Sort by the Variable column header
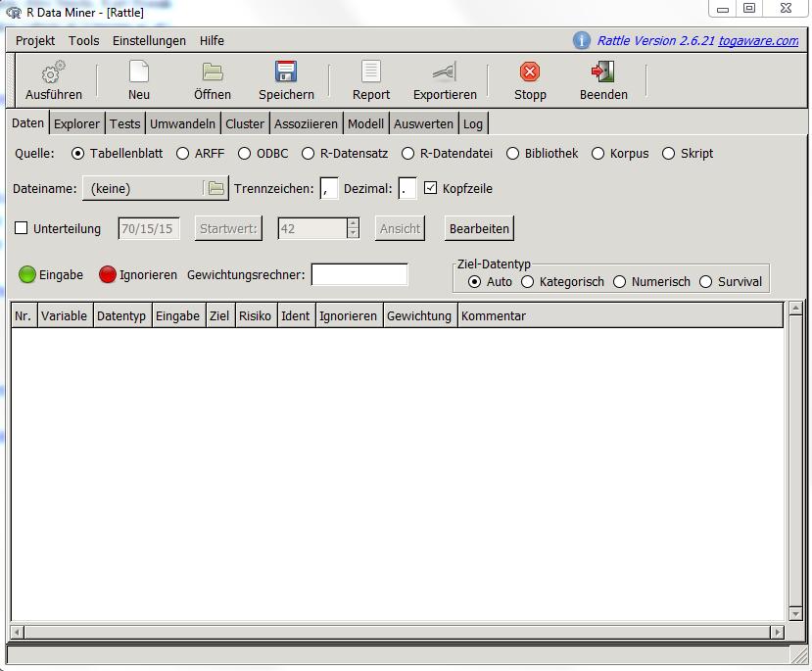Viewport: 812px width, 671px height. (x=65, y=315)
